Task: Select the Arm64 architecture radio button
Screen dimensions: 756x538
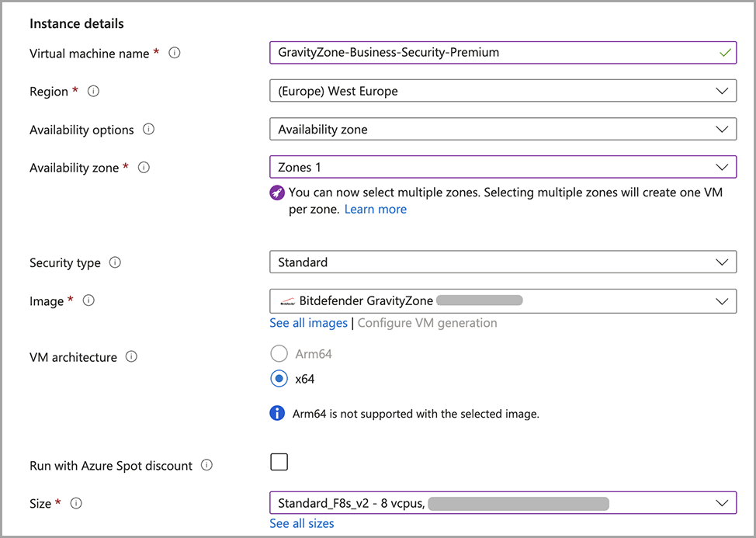Action: click(279, 354)
